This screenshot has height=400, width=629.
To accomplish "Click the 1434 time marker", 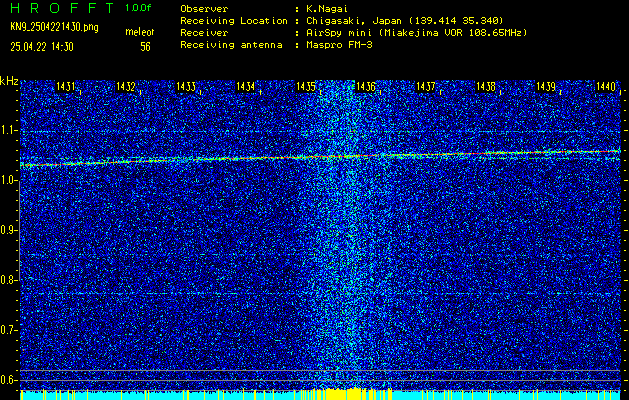I will pos(246,87).
